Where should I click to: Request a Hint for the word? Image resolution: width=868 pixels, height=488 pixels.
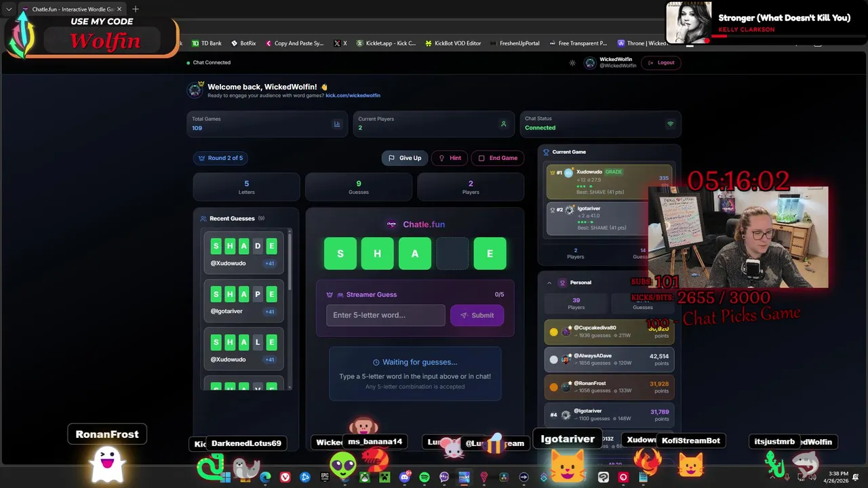(449, 158)
